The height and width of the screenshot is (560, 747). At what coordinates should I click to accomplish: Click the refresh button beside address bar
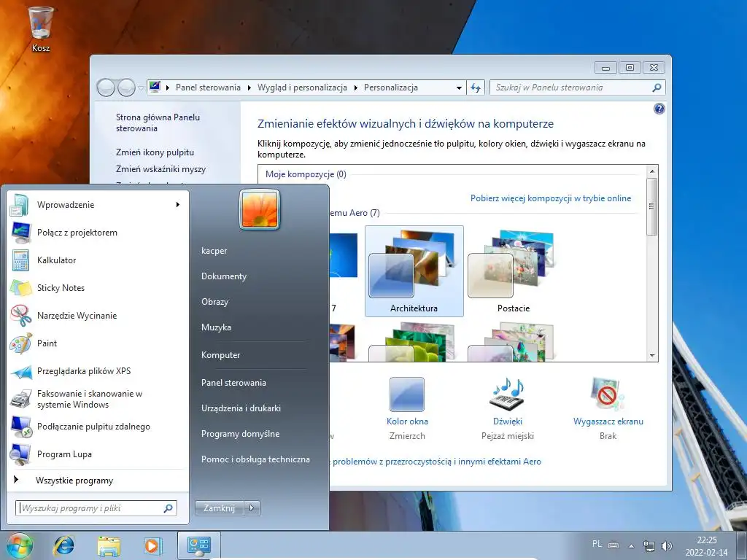[x=476, y=87]
